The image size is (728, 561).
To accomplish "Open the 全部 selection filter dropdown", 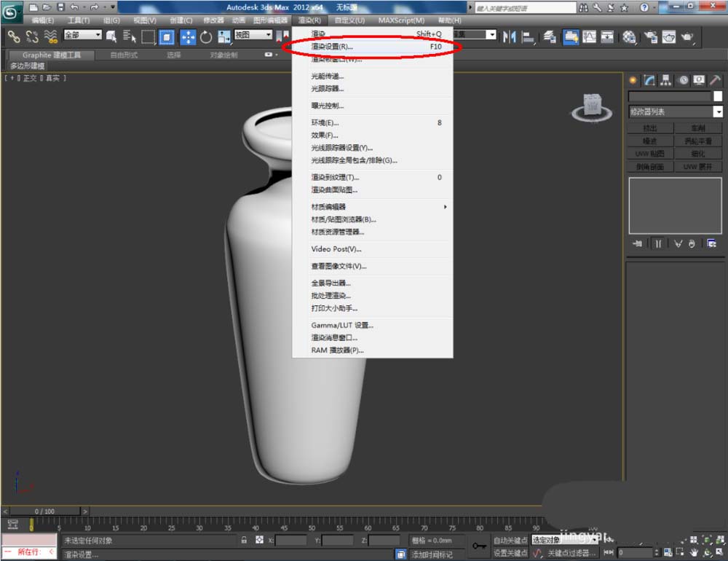I will tap(83, 35).
